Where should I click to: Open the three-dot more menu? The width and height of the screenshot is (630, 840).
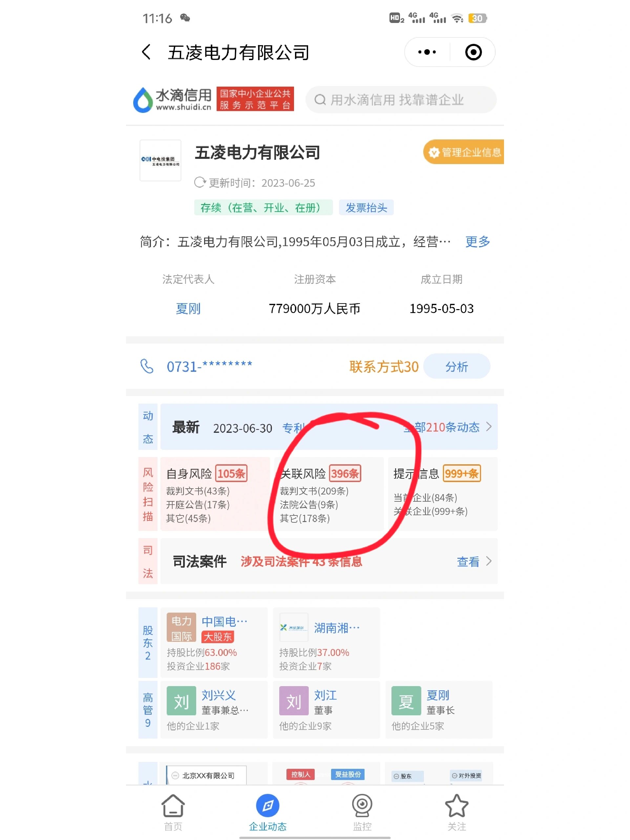coord(427,52)
